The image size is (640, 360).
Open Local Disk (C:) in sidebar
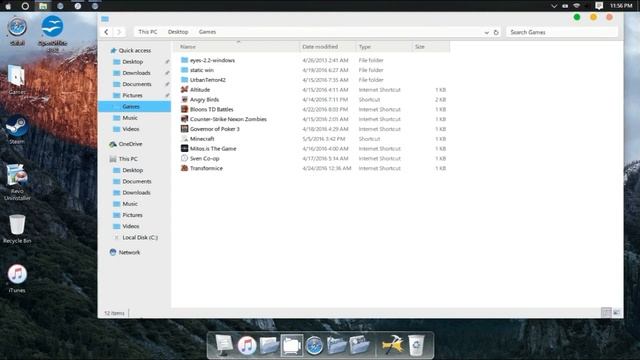pos(140,237)
